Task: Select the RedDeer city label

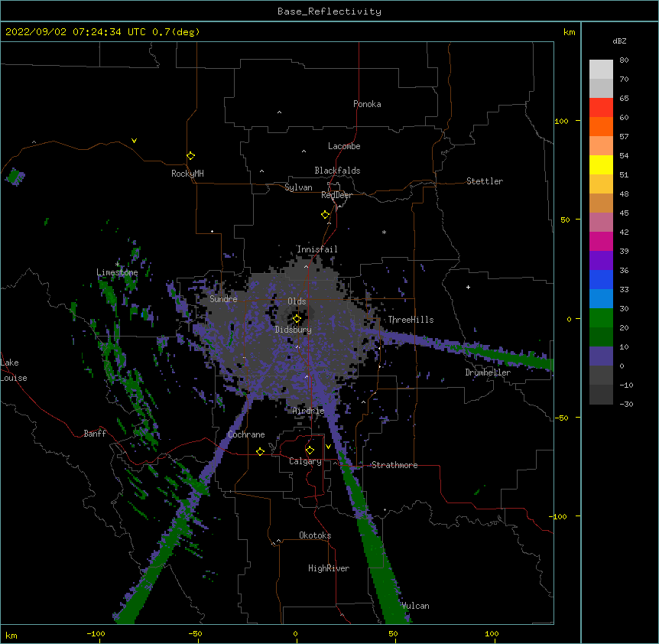Action: (x=336, y=195)
